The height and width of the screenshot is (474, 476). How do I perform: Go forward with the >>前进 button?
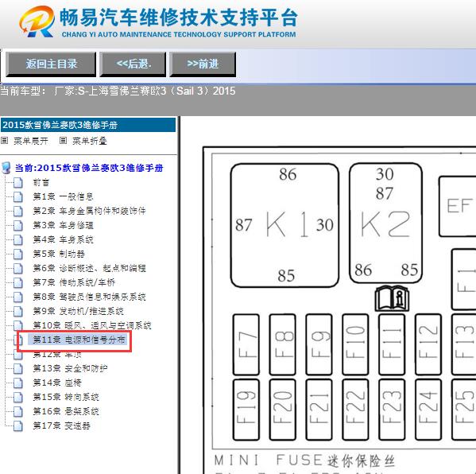tap(203, 64)
